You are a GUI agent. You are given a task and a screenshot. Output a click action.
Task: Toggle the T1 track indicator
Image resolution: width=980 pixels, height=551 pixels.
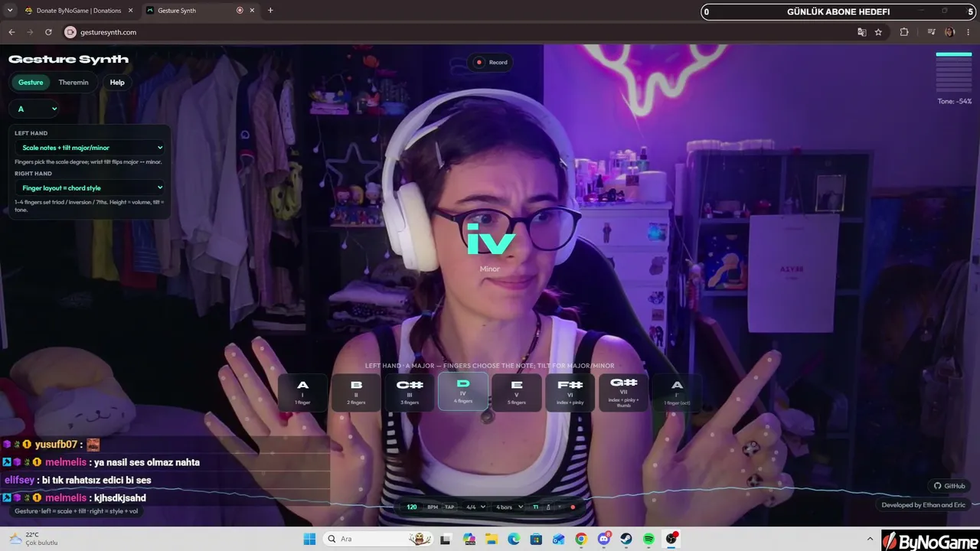(x=536, y=507)
